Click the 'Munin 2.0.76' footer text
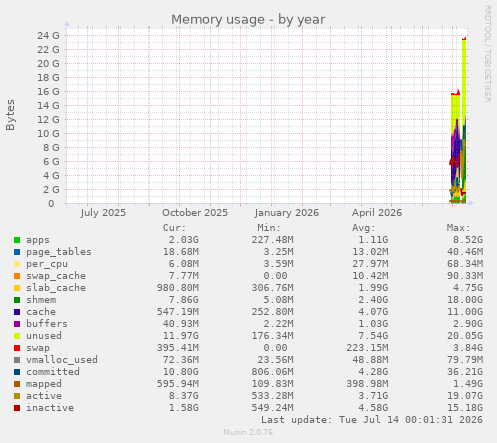 (x=248, y=432)
